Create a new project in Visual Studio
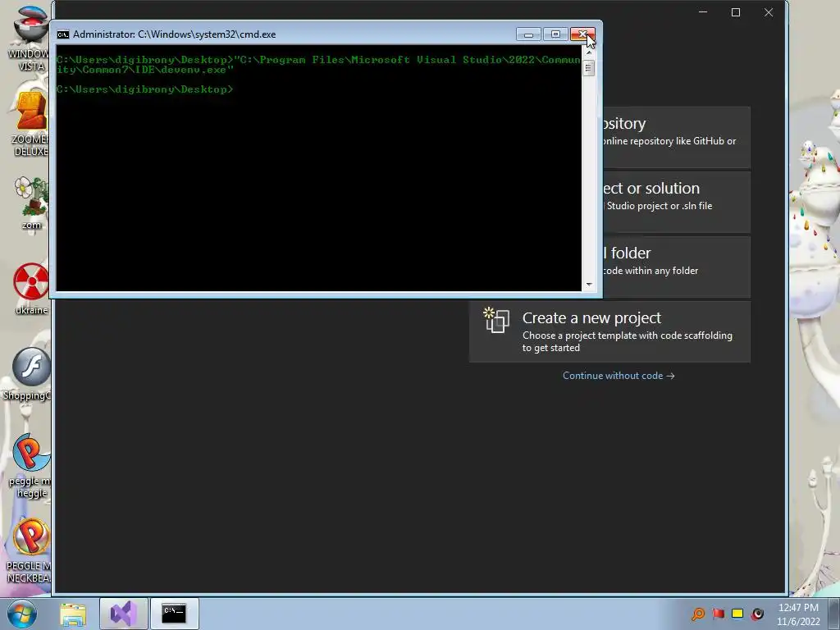Viewport: 840px width, 630px height. pyautogui.click(x=609, y=331)
